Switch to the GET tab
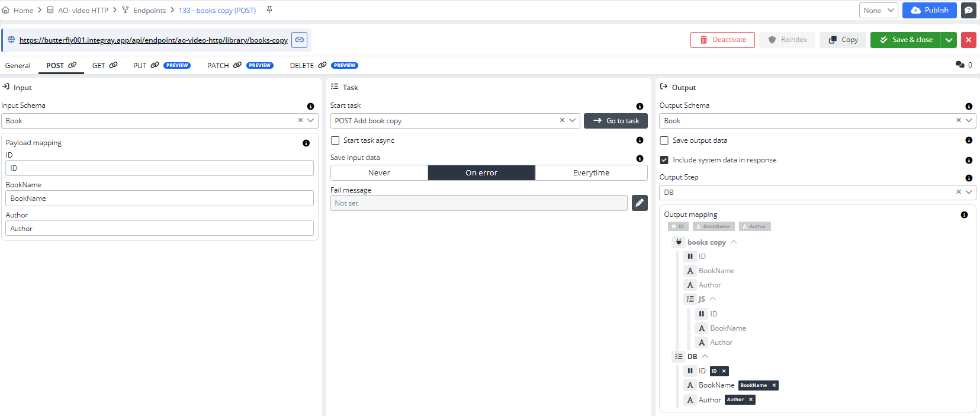This screenshot has width=980, height=416. coord(105,65)
